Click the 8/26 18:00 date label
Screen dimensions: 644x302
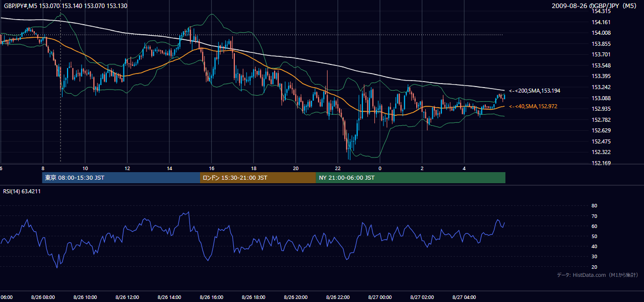(254, 297)
